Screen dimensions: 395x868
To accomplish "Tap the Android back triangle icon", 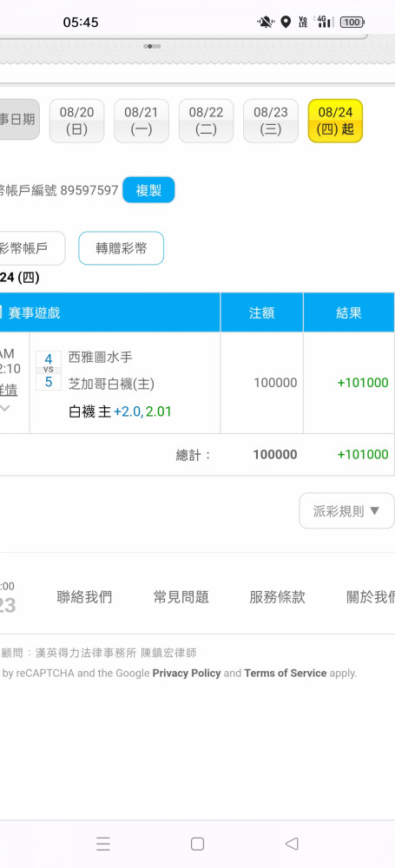I will (292, 844).
